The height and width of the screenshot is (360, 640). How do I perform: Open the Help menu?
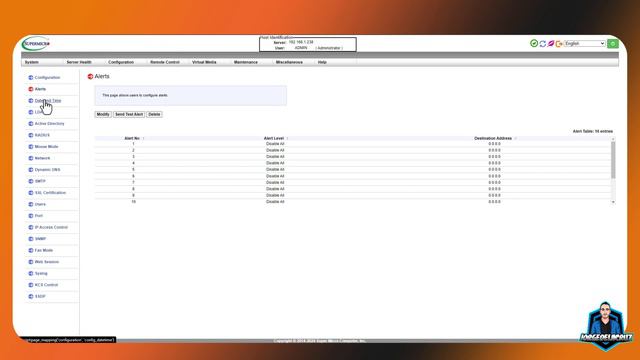(x=322, y=62)
